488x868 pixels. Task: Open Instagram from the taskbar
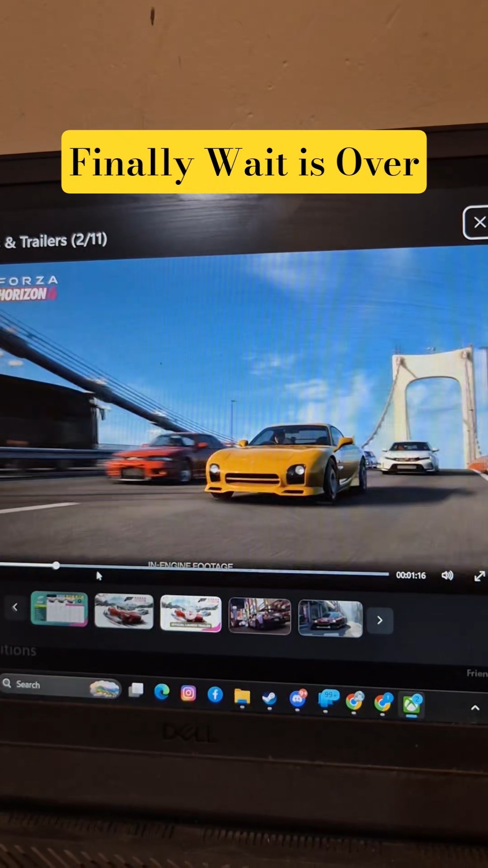[188, 693]
